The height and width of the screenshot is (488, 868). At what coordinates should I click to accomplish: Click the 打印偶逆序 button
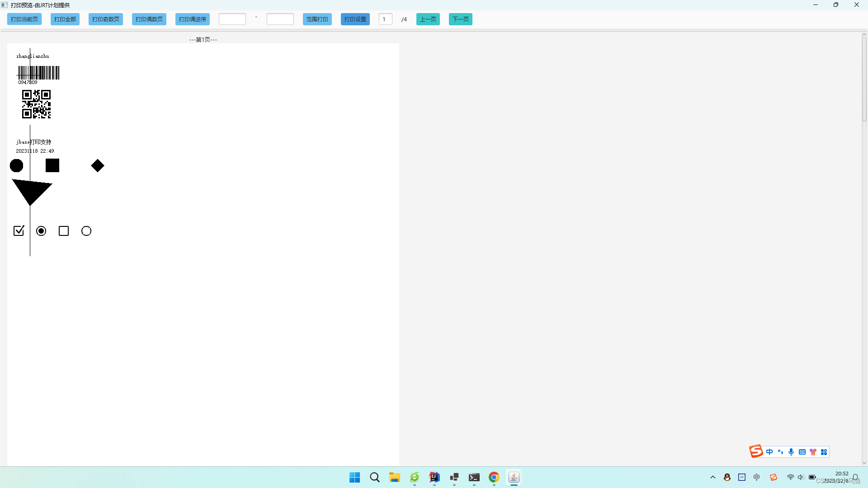coord(193,19)
